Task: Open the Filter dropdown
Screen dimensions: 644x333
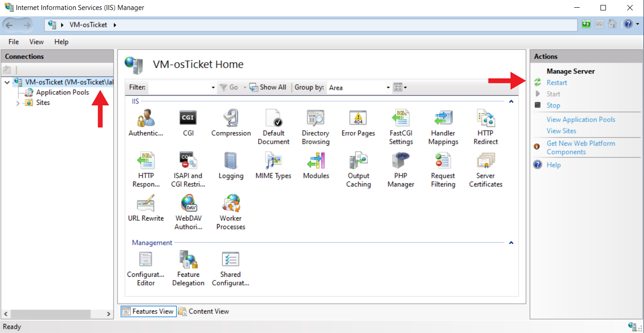Action: pos(213,88)
